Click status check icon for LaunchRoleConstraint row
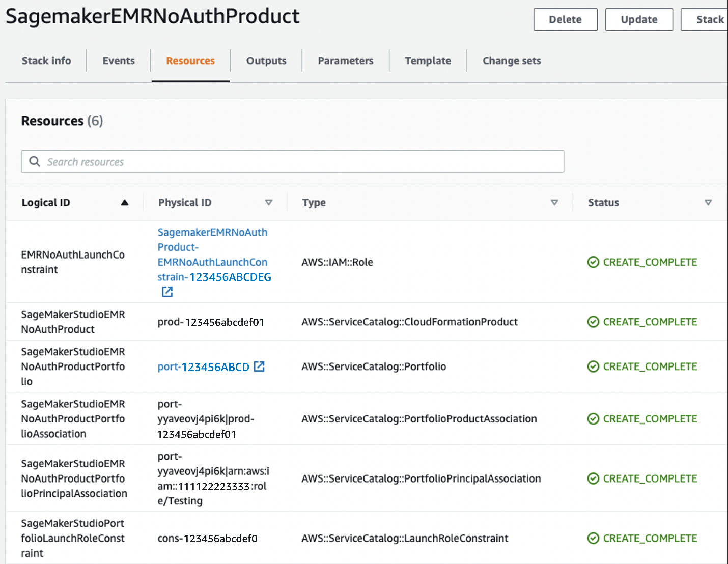This screenshot has width=728, height=564. coord(593,538)
